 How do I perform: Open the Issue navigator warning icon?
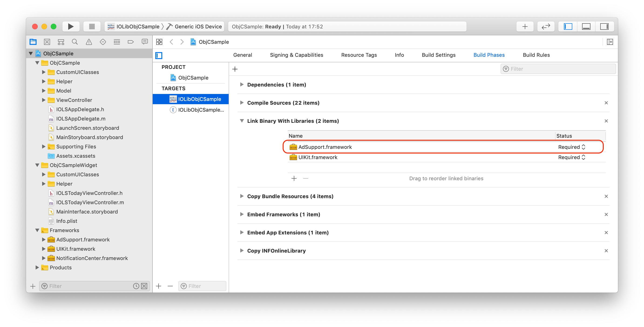(89, 42)
